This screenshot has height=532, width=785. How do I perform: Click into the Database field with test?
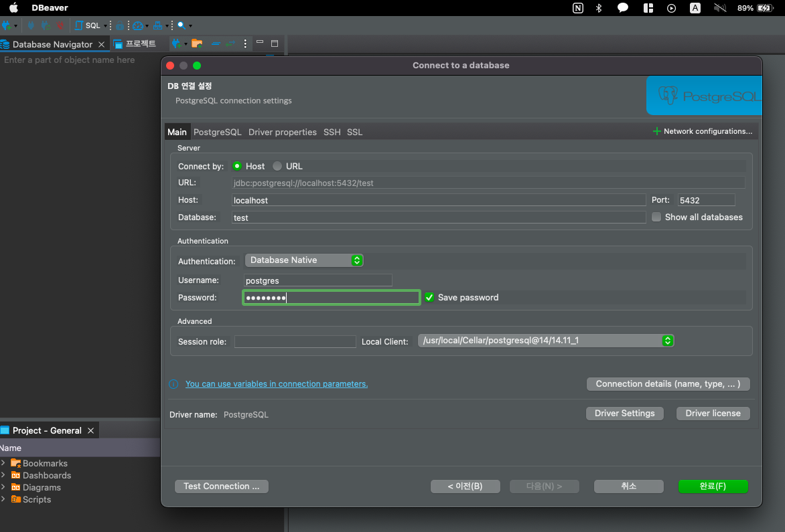[x=439, y=217]
